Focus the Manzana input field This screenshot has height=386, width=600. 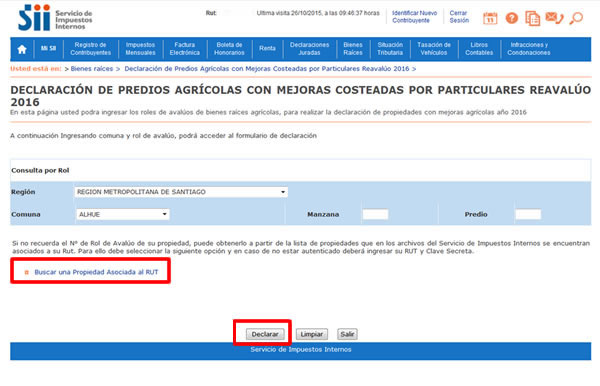(x=375, y=214)
